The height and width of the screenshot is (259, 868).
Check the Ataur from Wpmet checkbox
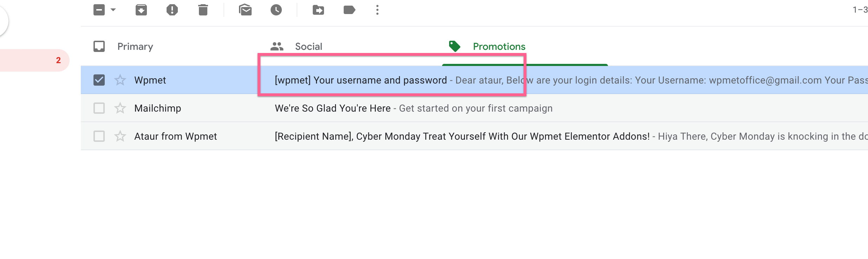click(99, 136)
